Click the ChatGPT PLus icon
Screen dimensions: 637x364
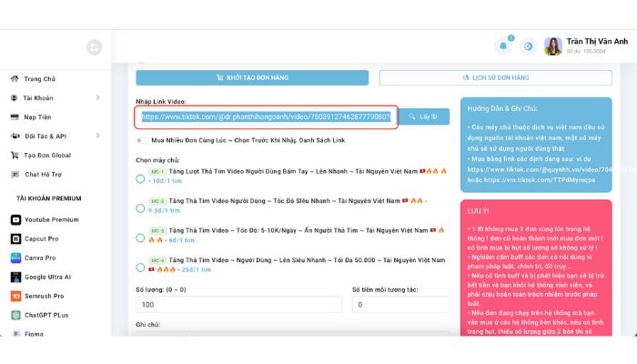[x=15, y=315]
